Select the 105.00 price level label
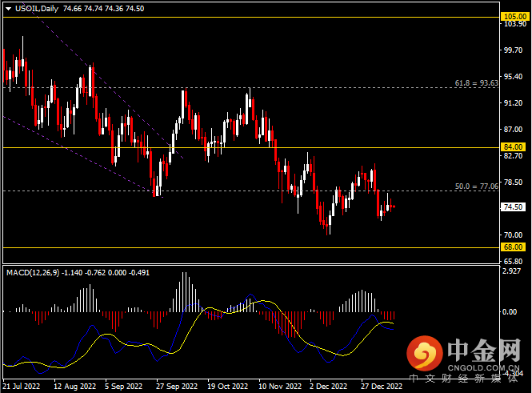Screen dimensions: 532x393 512,16
